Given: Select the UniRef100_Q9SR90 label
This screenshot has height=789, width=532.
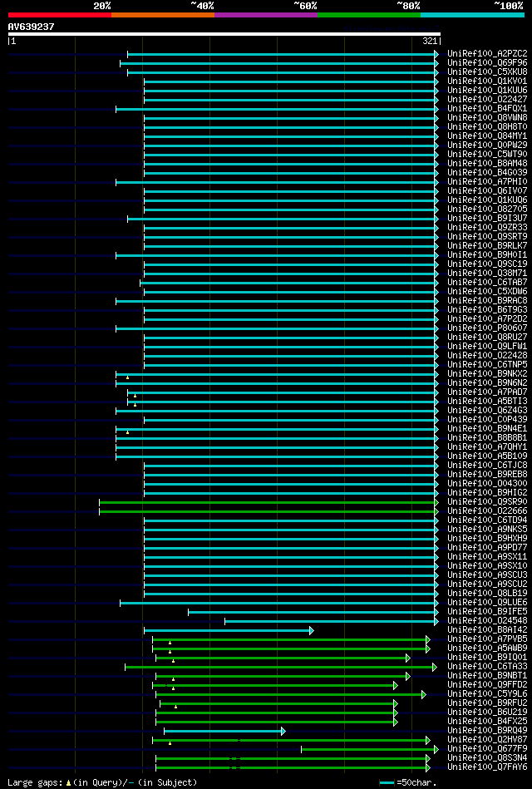Looking at the screenshot, I should tap(487, 502).
